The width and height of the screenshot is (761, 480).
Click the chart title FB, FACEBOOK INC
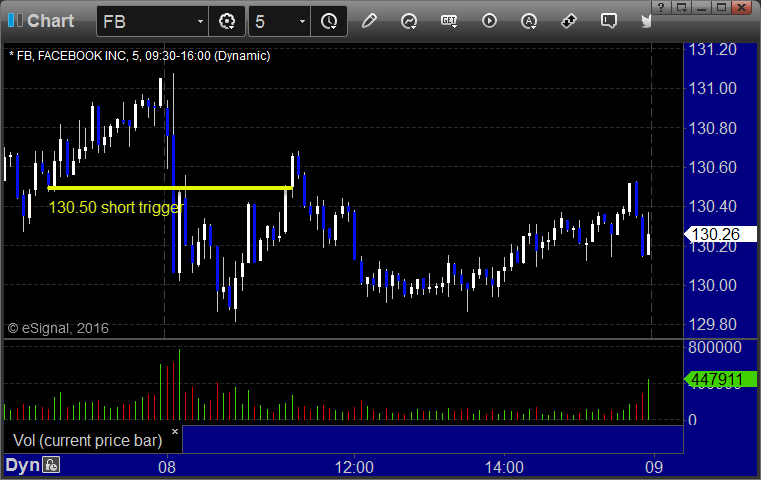pyautogui.click(x=140, y=56)
